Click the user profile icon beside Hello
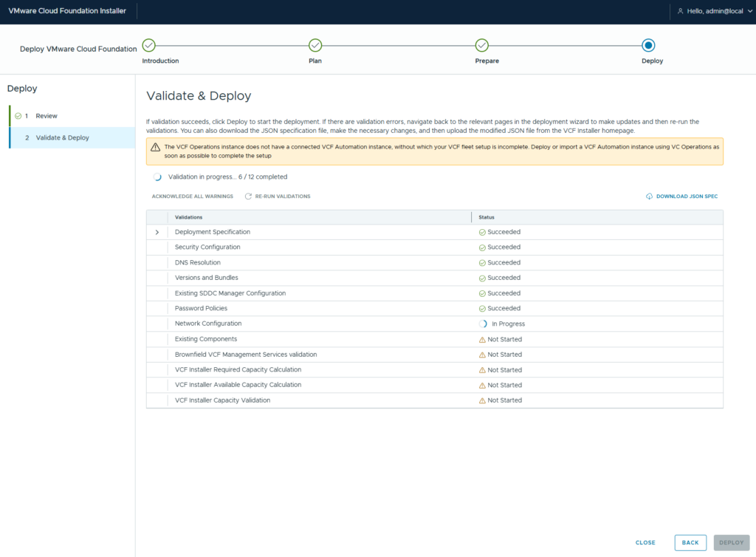This screenshot has height=557, width=756. coord(680,11)
